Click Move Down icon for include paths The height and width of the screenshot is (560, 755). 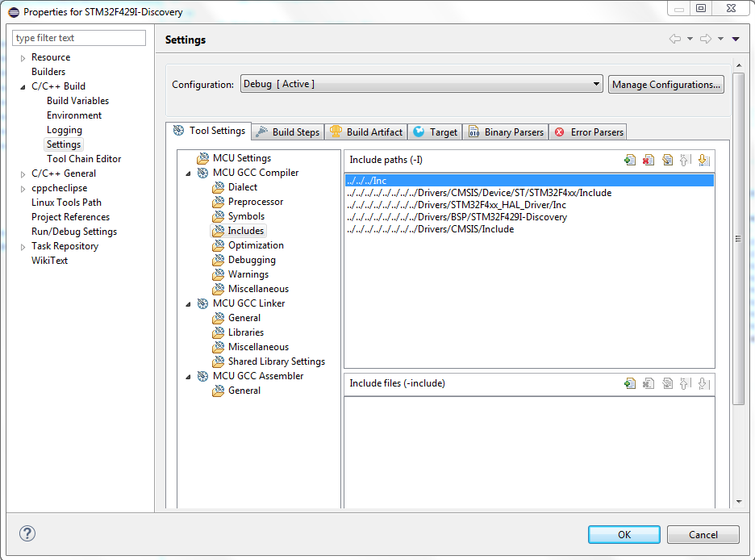pos(703,160)
